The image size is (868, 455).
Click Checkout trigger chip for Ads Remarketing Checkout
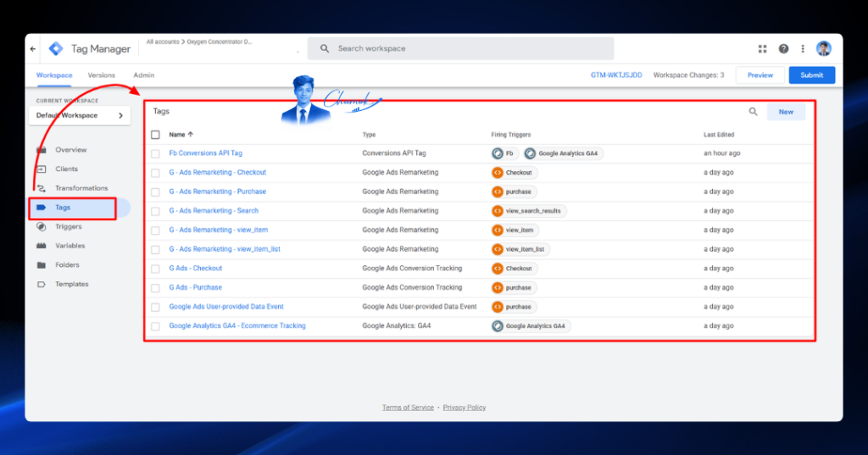(x=514, y=173)
